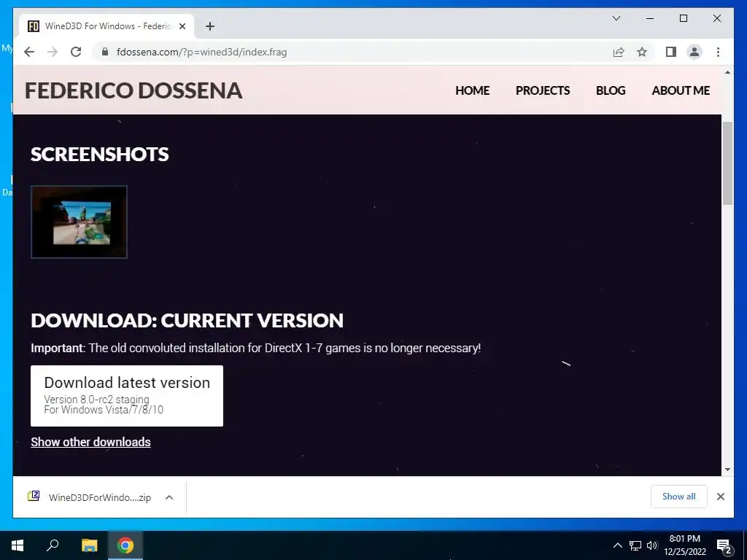Expand options for downloaded zip file
This screenshot has height=560, width=747.
click(x=169, y=497)
